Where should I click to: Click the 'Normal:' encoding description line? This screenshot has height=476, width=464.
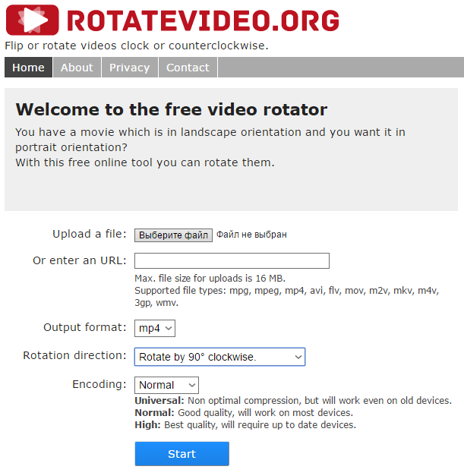[244, 413]
